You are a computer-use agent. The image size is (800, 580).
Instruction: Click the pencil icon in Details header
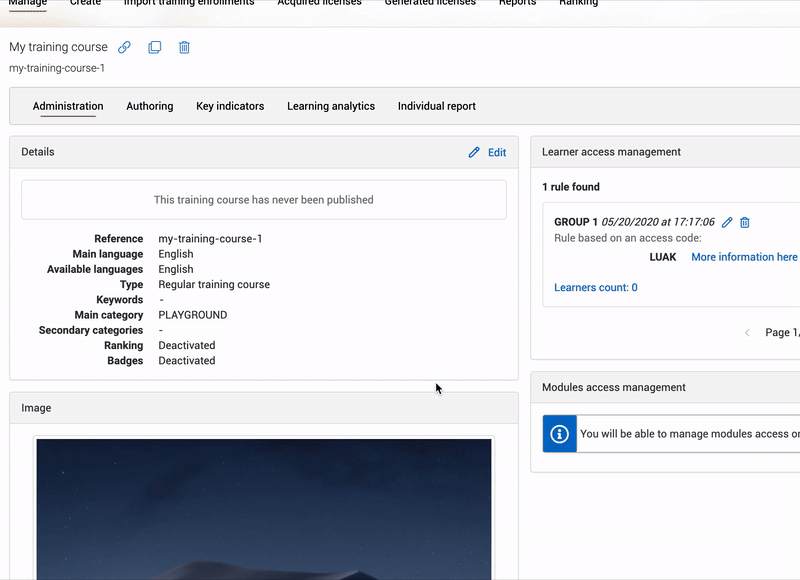point(474,152)
